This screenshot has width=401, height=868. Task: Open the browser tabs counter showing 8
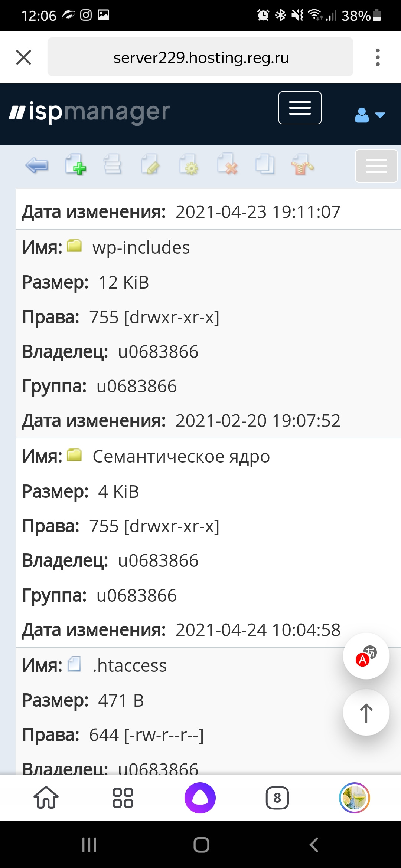[x=277, y=798]
